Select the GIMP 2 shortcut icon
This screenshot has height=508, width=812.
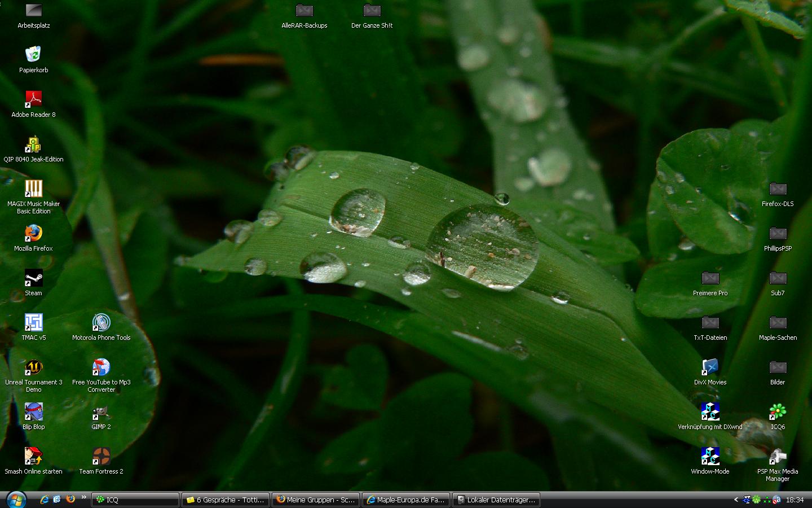click(x=101, y=412)
